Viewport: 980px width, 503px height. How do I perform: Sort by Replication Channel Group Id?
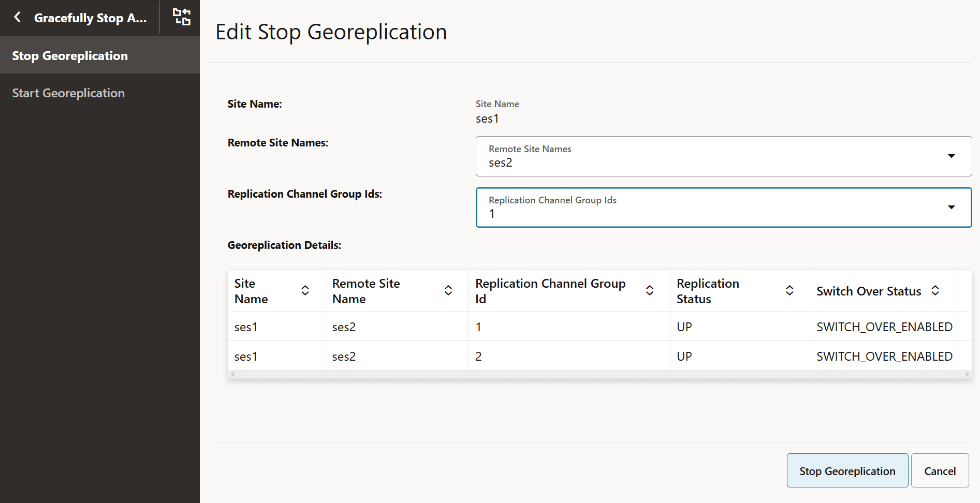pos(650,291)
